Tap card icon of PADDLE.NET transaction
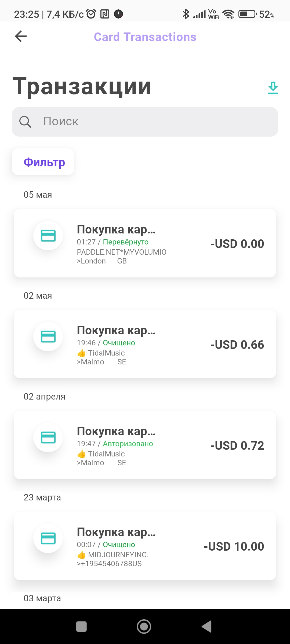The height and width of the screenshot is (644, 290). 48,236
